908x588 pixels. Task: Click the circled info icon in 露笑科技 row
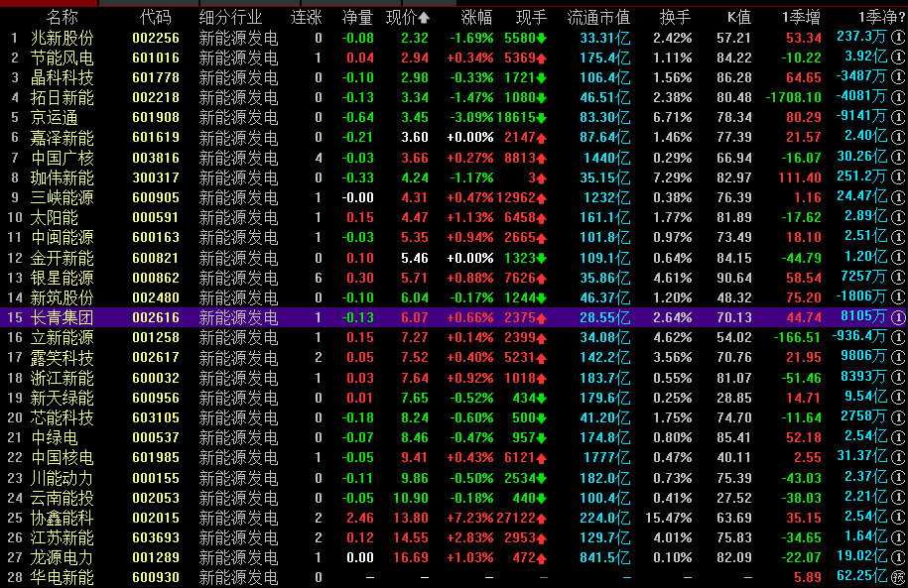pos(898,358)
